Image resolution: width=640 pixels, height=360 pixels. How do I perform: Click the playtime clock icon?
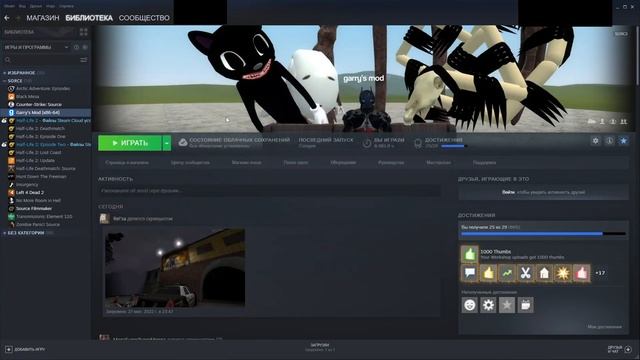tap(367, 143)
